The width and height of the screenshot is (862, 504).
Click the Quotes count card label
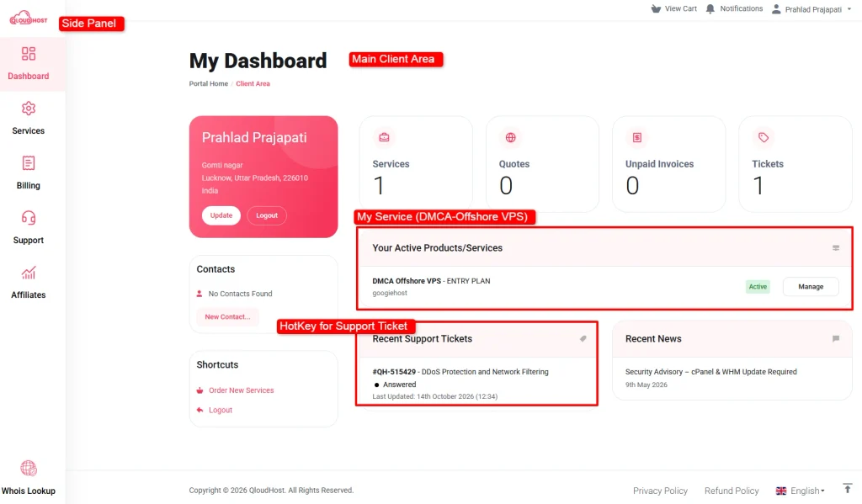tap(514, 164)
